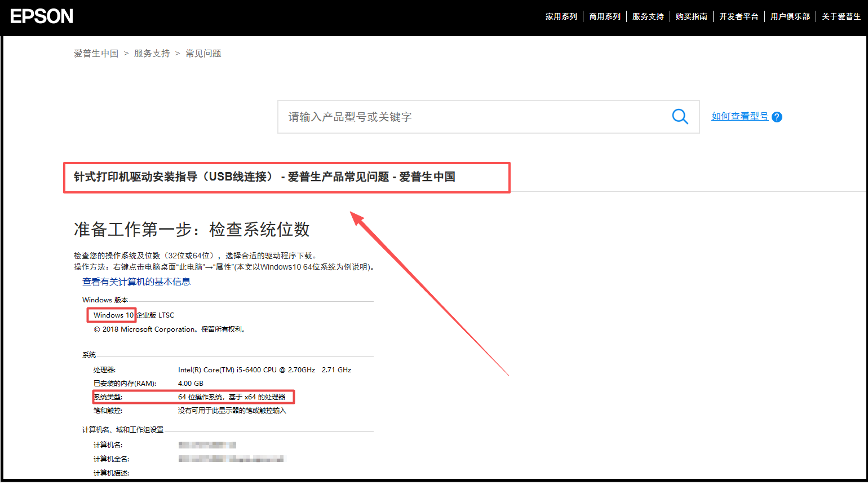Open the 开发者平台 menu

739,16
